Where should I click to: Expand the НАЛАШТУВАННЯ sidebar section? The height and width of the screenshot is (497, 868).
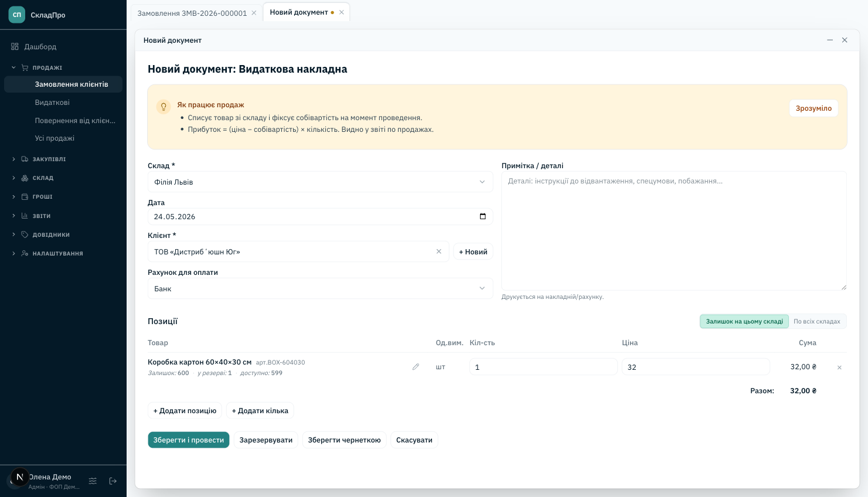click(x=63, y=253)
